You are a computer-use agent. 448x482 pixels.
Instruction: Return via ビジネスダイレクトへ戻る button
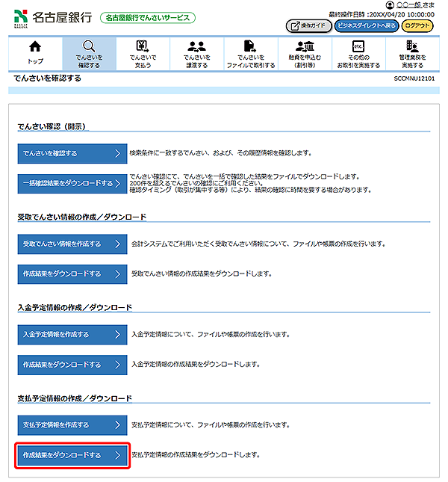tap(365, 25)
